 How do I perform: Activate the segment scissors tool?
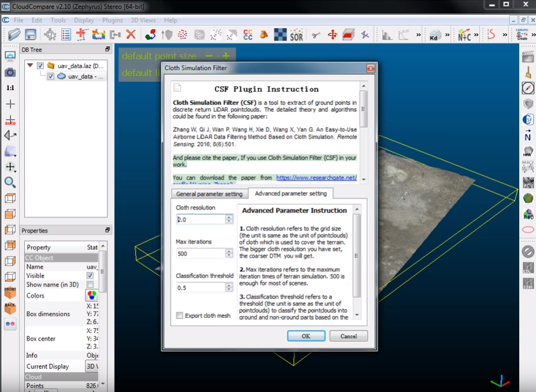click(316, 35)
